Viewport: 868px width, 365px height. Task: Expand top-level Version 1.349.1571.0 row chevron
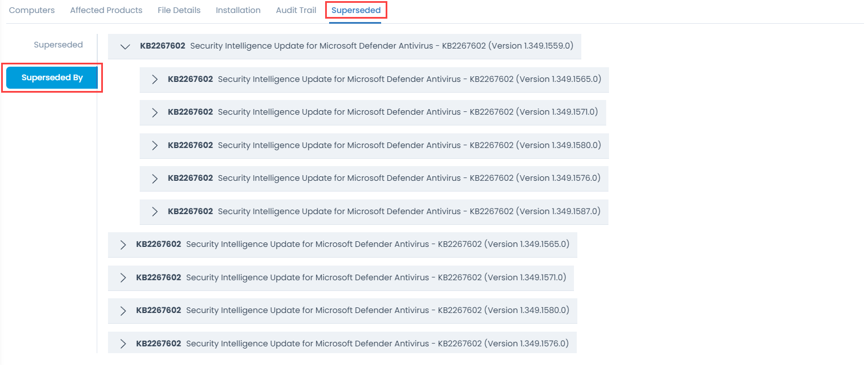[123, 278]
